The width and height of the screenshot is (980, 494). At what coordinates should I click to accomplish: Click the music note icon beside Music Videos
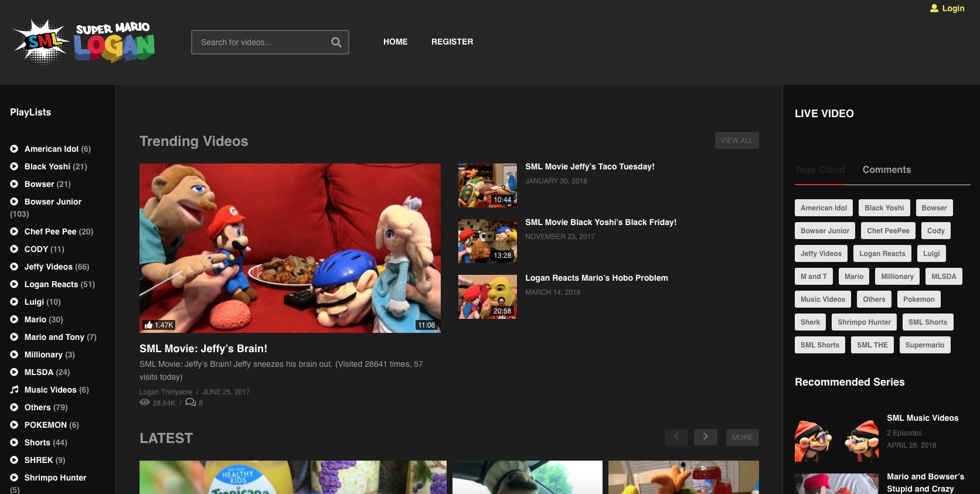(x=14, y=390)
